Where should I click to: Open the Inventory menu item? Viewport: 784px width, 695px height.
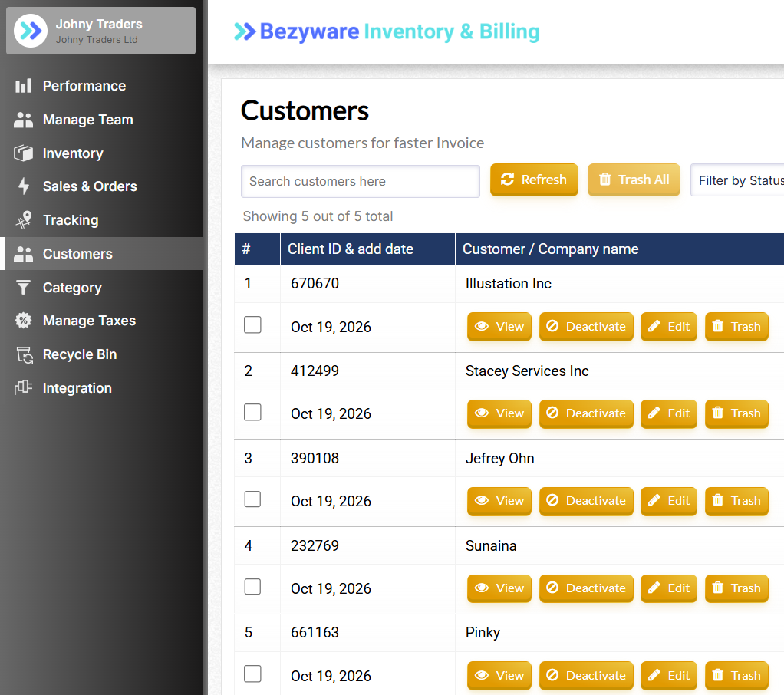point(73,153)
